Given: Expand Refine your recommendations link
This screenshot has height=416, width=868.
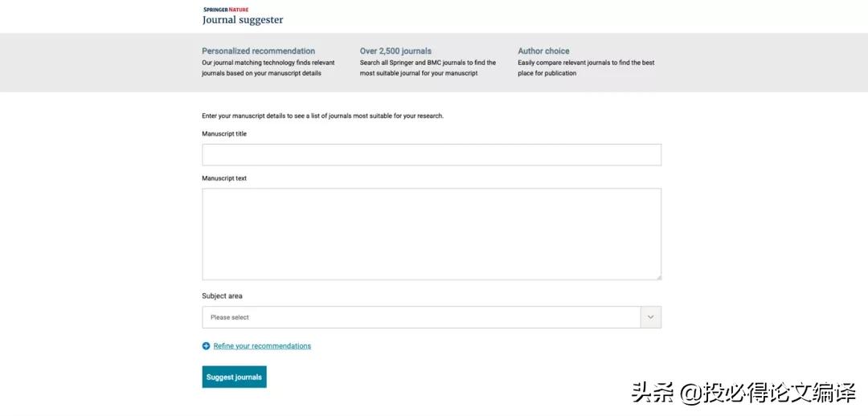Looking at the screenshot, I should 262,346.
